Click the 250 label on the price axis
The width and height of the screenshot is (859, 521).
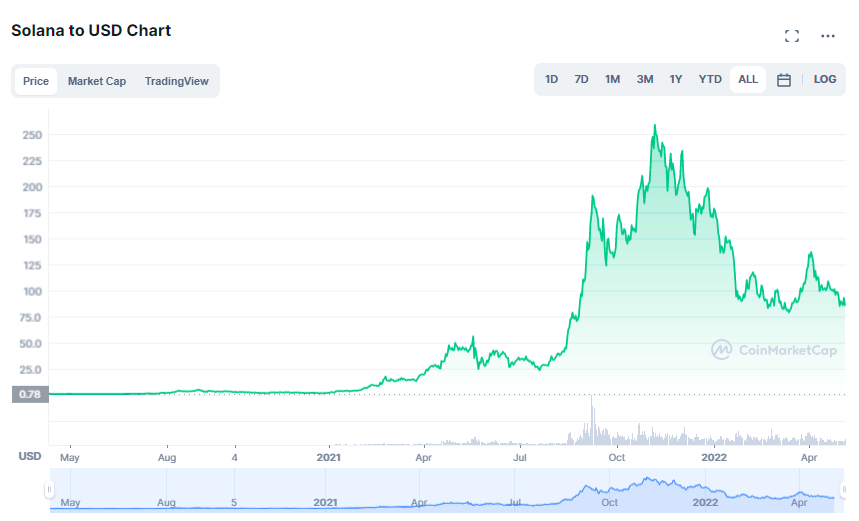(x=32, y=135)
